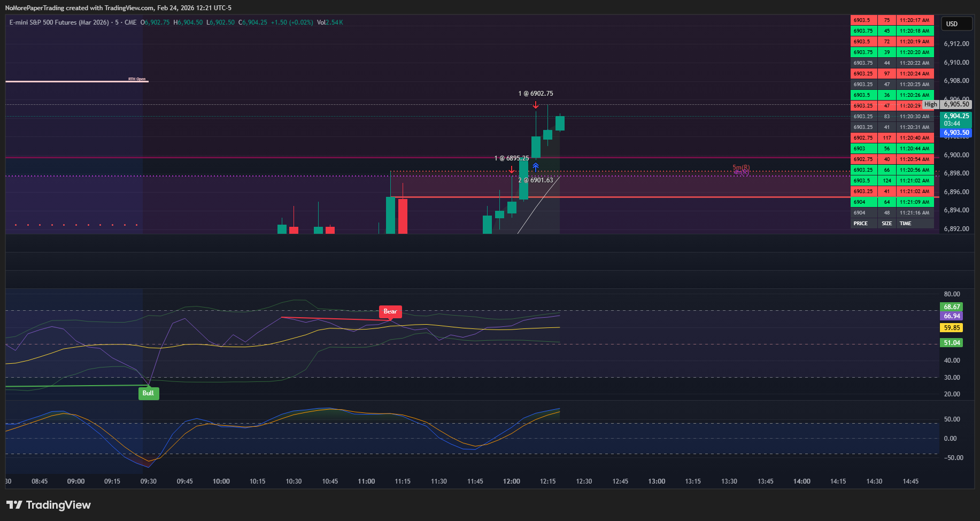Click the 6,900.00 price axis label
The height and width of the screenshot is (521, 980).
point(956,155)
